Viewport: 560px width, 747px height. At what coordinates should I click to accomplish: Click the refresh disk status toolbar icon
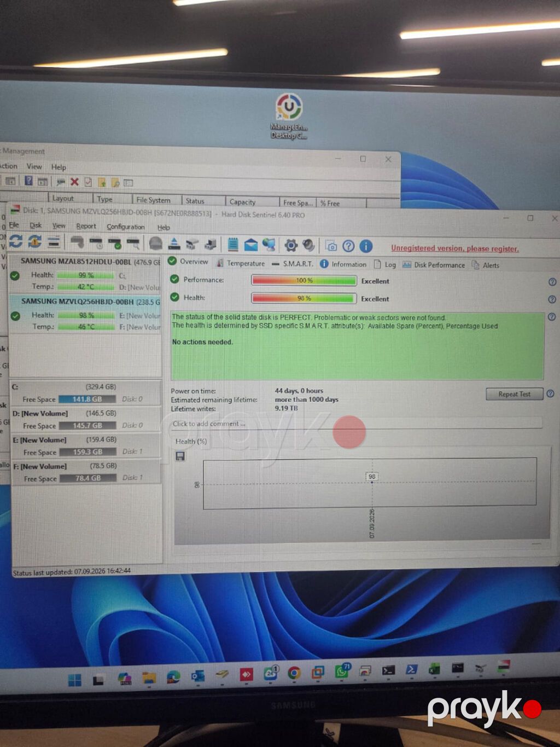coord(16,241)
